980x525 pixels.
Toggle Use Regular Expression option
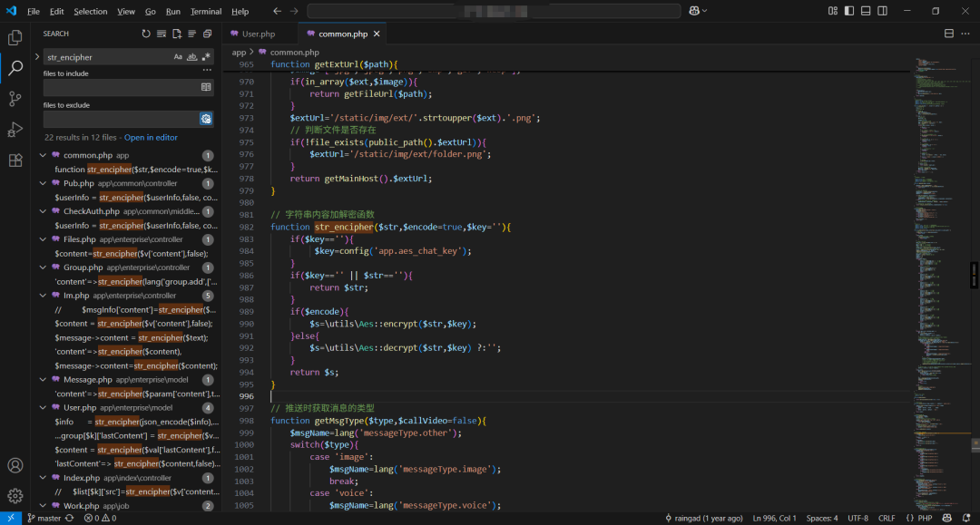click(x=205, y=57)
